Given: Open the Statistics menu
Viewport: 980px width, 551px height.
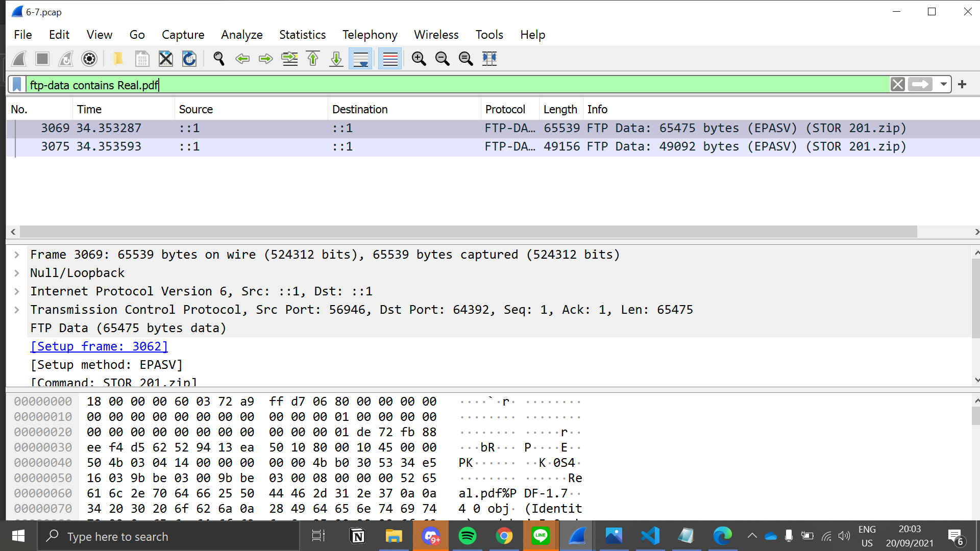Looking at the screenshot, I should (303, 35).
